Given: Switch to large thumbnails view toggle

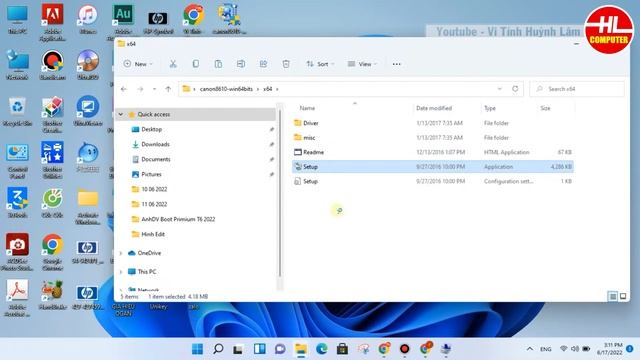Looking at the screenshot, I should 623,296.
